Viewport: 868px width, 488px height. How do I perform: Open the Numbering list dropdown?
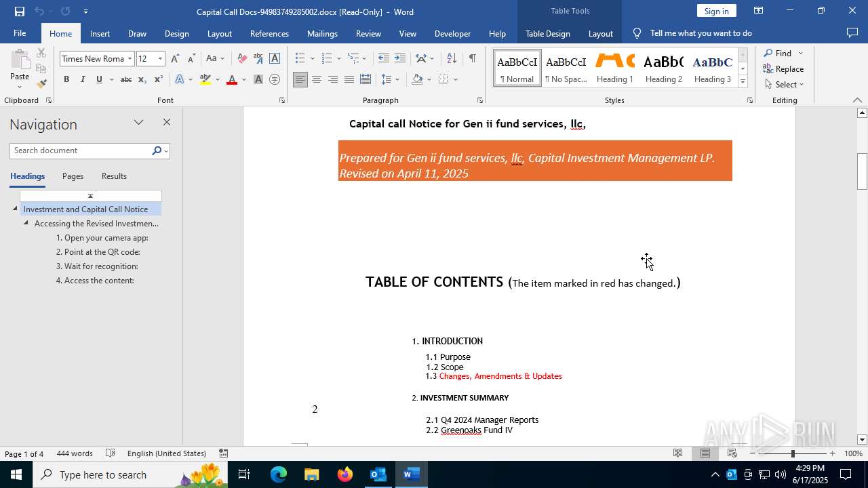pos(339,58)
